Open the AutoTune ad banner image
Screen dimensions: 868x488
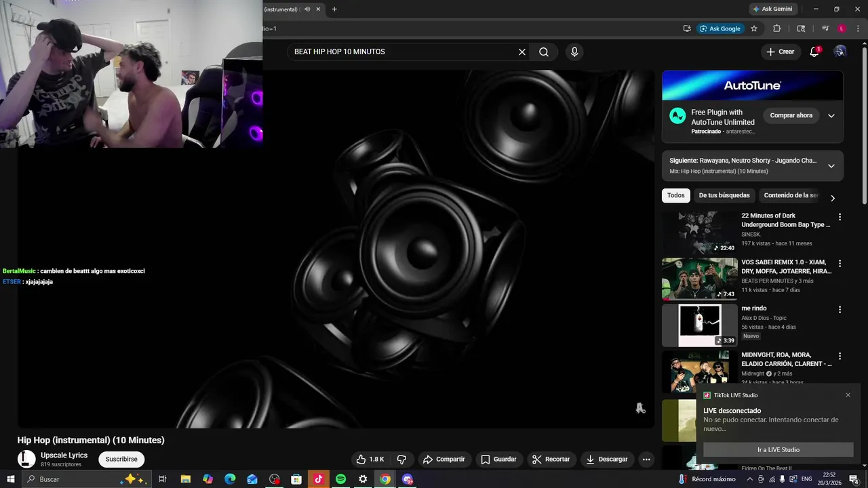tap(753, 85)
